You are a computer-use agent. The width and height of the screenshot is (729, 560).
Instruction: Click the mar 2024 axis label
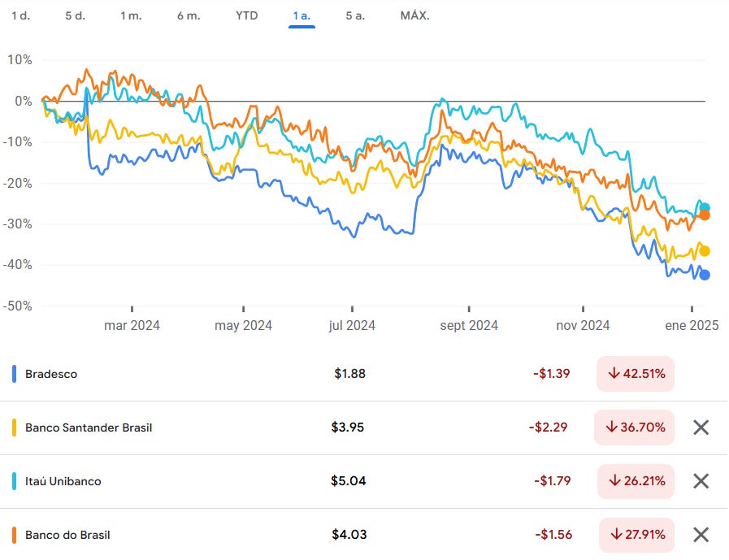tap(132, 326)
